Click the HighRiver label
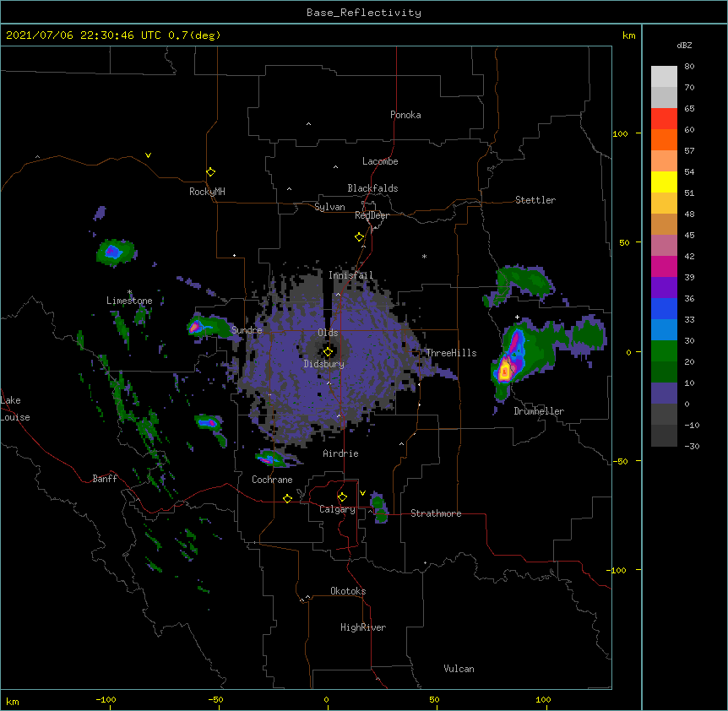This screenshot has height=711, width=728. [363, 627]
